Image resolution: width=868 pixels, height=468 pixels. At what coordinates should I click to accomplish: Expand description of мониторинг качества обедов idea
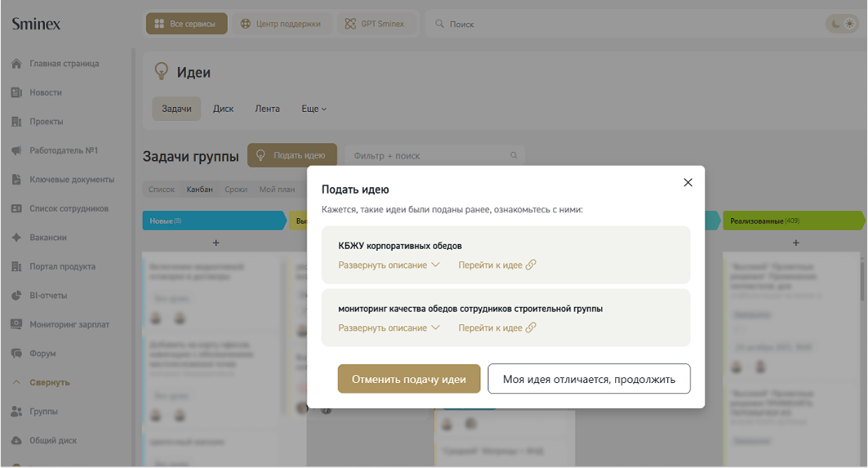click(x=389, y=328)
